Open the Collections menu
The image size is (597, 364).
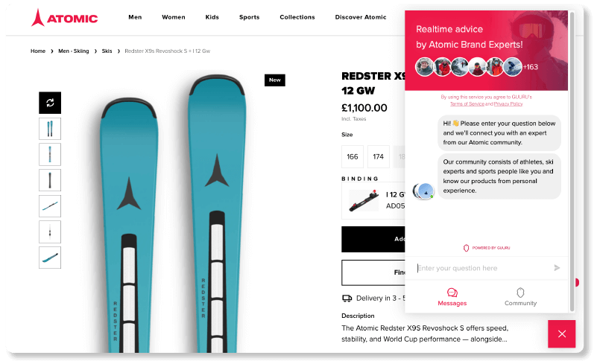click(297, 17)
